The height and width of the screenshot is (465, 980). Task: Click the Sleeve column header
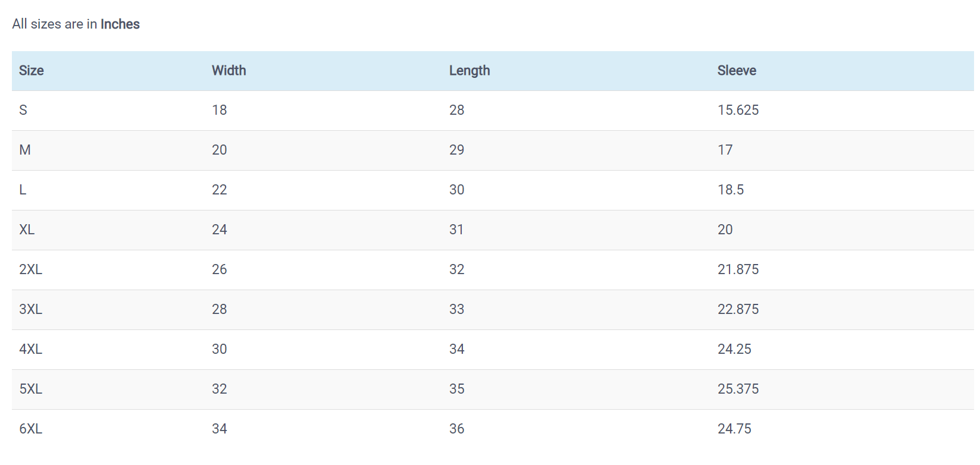coord(737,71)
